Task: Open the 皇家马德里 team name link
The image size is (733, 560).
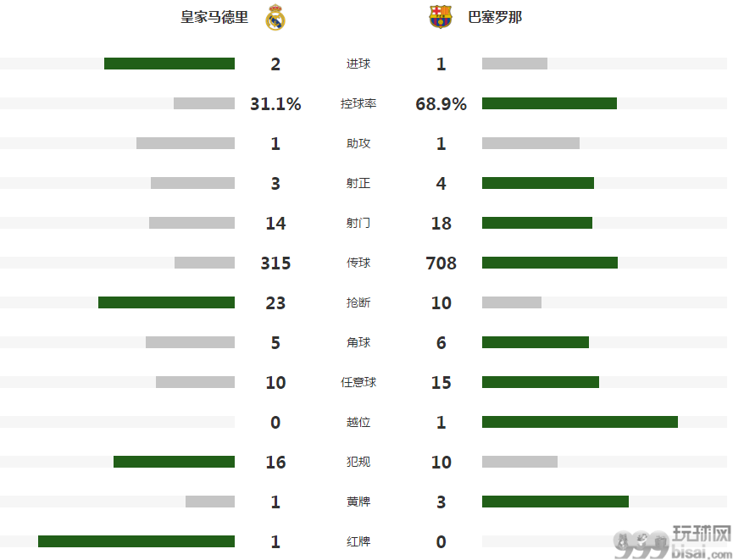Action: [x=214, y=17]
